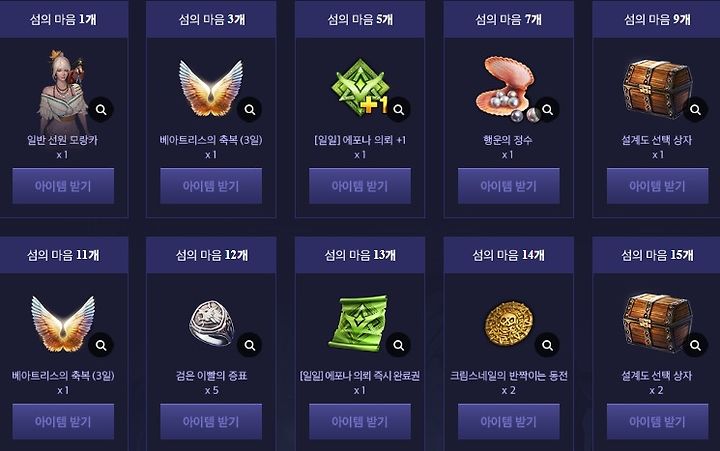Viewport: 720px width, 451px height.
Task: Preview the 에포나 의뢰 +1 item via magnifier
Action: coord(398,110)
